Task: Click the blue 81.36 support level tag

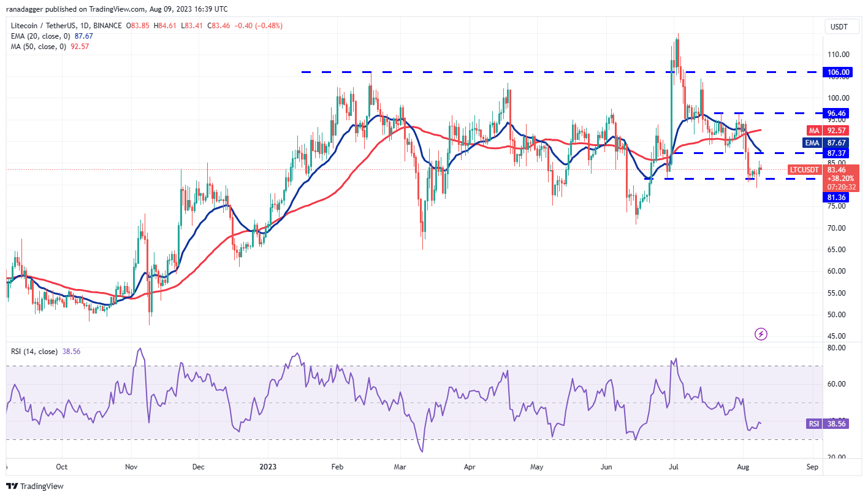Action: (x=836, y=197)
